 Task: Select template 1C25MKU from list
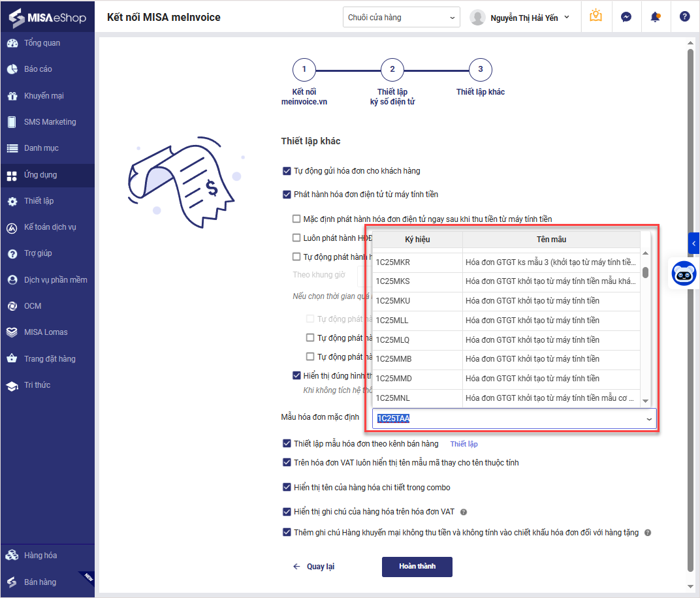coord(506,301)
